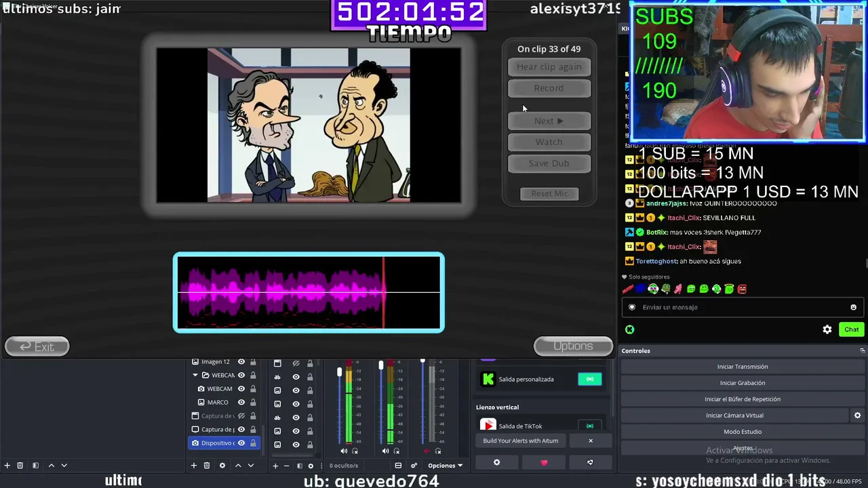
Task: Toggle the lock on Dispositivo source
Action: click(x=253, y=443)
